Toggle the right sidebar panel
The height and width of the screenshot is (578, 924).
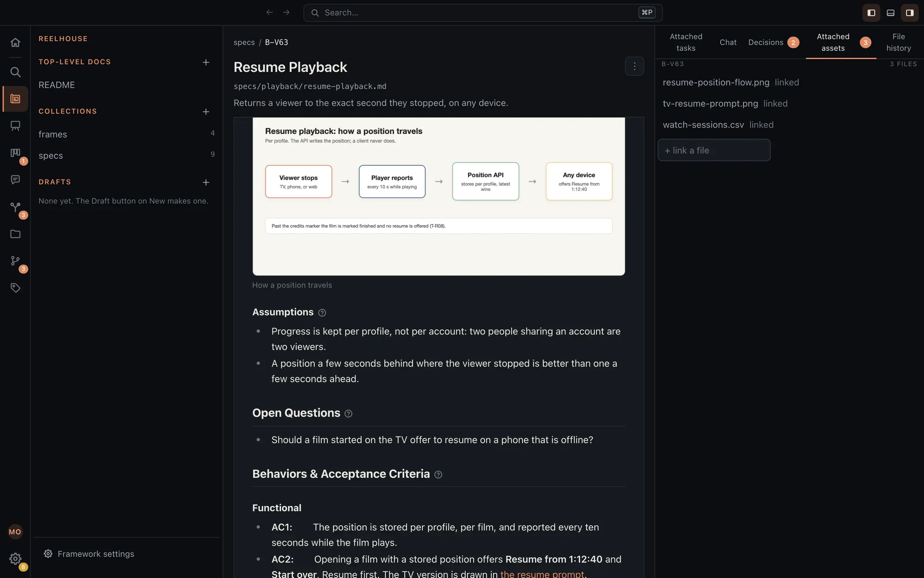coord(910,13)
